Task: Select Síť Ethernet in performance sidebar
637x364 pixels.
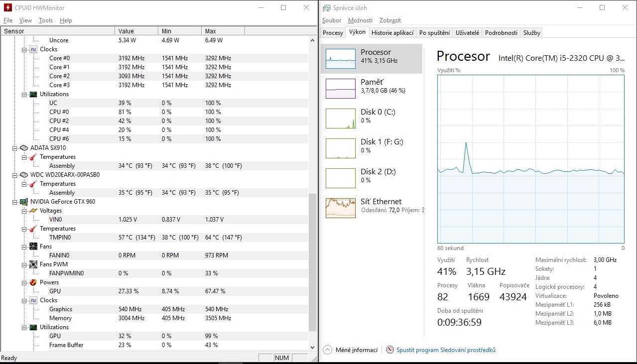Action: (372, 208)
